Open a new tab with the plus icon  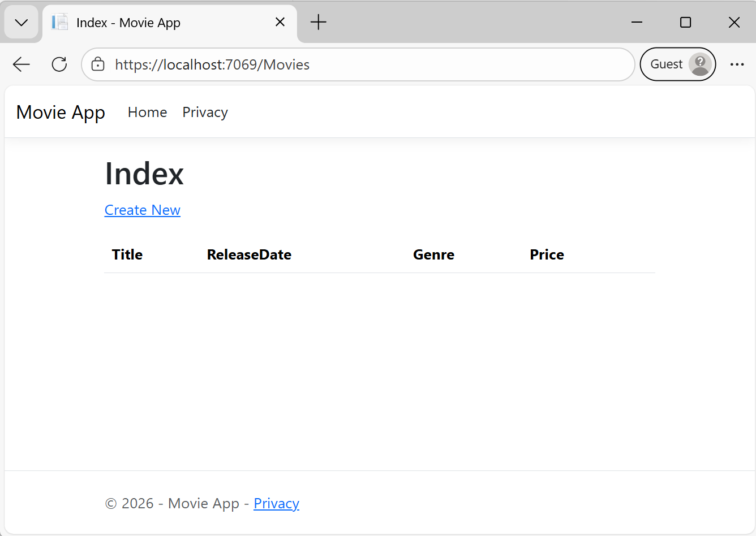click(x=318, y=22)
